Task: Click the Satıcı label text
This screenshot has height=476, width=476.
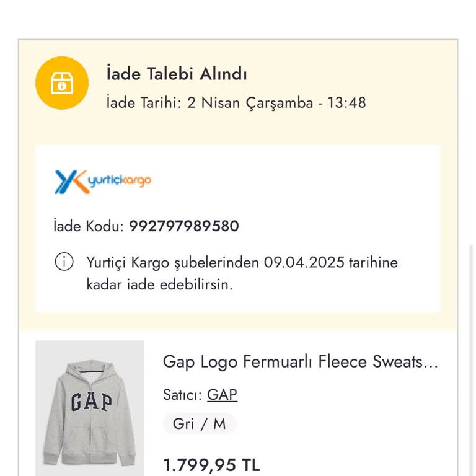Action: 182,395
